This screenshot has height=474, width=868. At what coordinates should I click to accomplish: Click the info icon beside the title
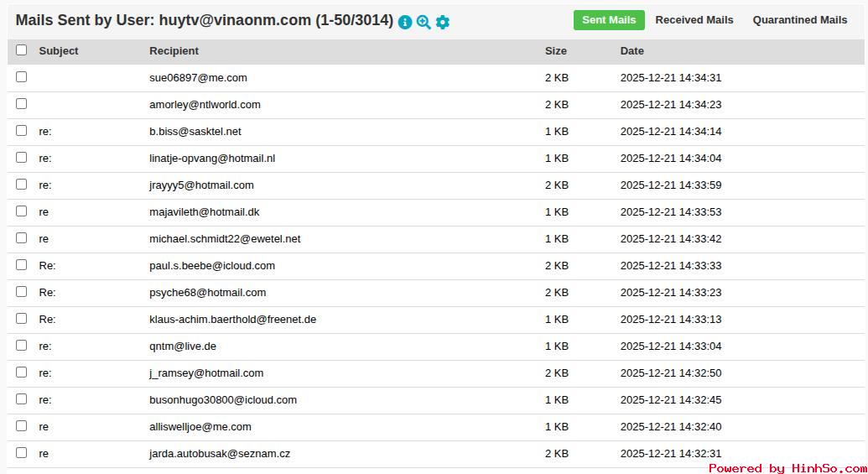[x=405, y=23]
